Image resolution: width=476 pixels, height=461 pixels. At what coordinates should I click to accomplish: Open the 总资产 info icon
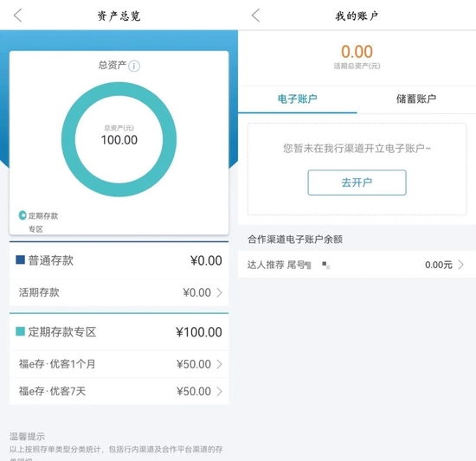click(134, 66)
